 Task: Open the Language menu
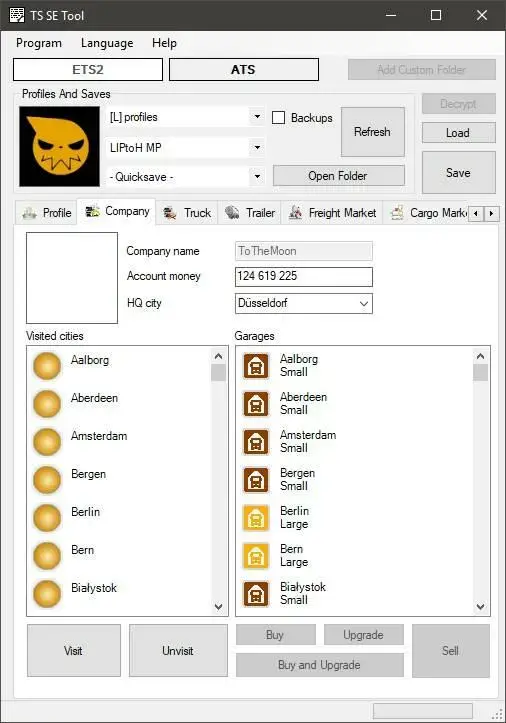coord(107,43)
